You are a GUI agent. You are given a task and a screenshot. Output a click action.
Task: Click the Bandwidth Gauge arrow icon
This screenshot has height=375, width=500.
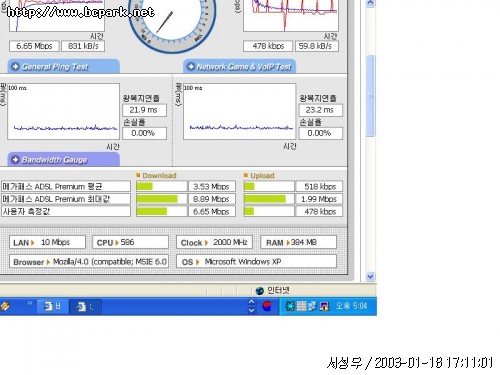point(15,160)
